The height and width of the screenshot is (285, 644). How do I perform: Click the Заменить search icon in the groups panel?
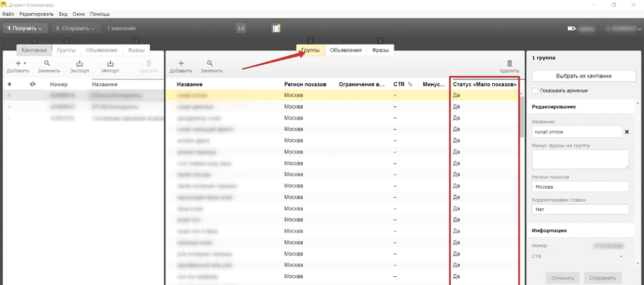pyautogui.click(x=210, y=64)
